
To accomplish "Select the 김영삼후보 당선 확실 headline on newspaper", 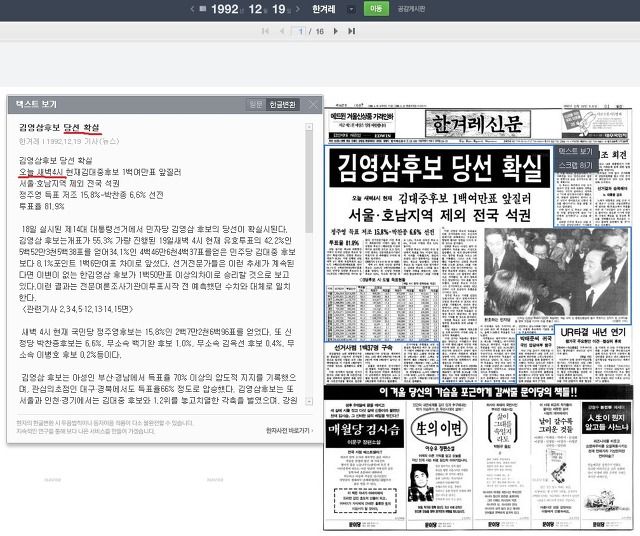I will [x=440, y=168].
